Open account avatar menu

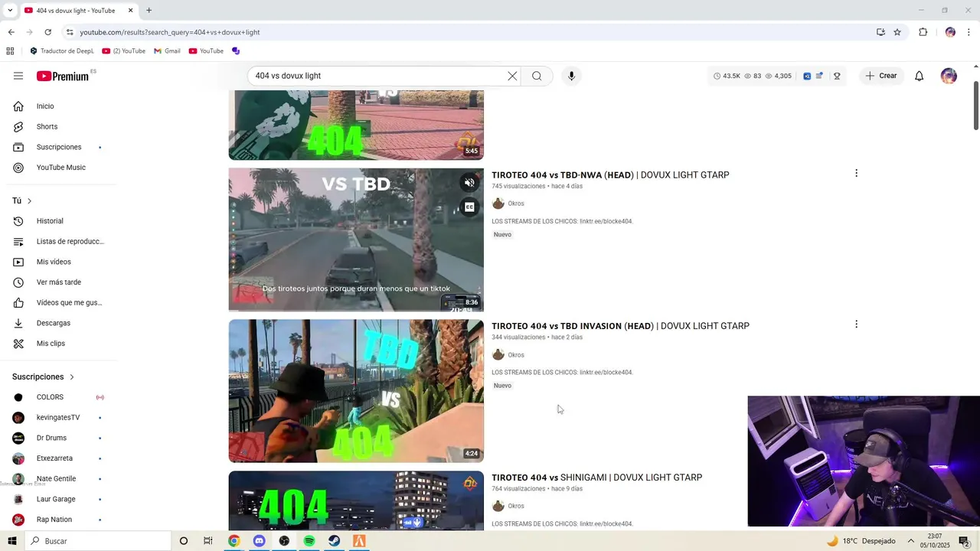tap(949, 76)
